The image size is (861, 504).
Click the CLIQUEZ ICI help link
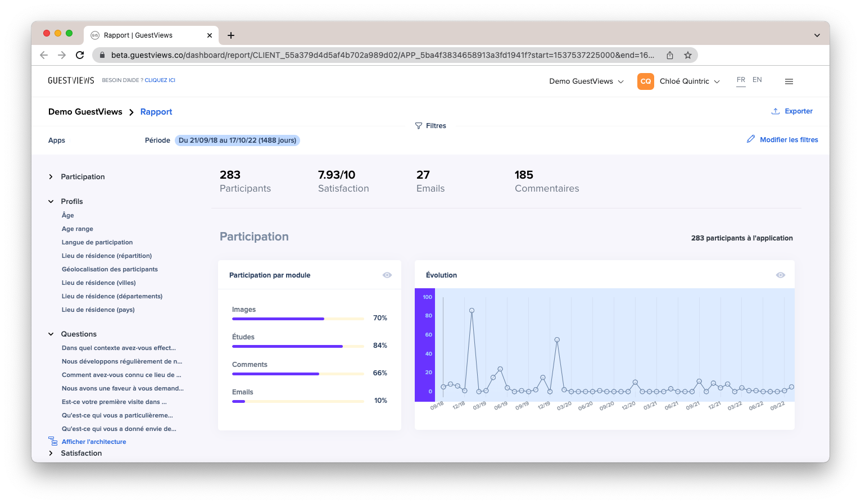(x=160, y=80)
